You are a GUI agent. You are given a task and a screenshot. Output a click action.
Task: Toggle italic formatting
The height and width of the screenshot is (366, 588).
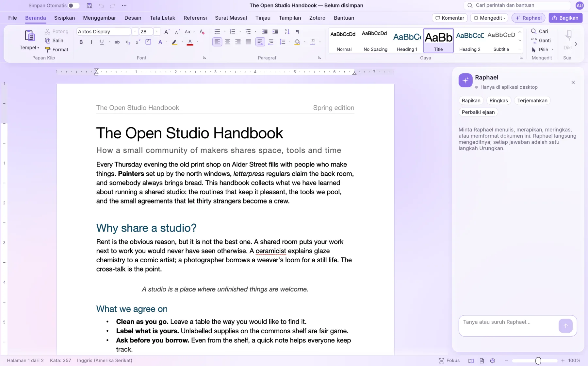coord(91,42)
